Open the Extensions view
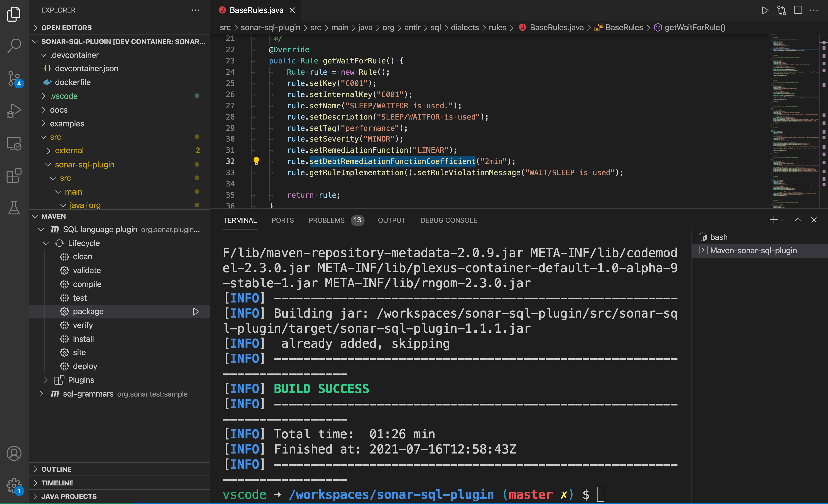 (14, 176)
